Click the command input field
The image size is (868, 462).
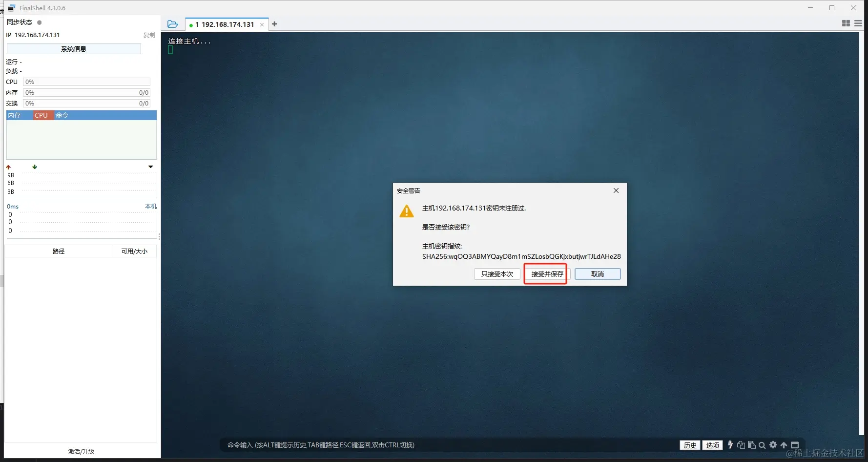tap(449, 445)
